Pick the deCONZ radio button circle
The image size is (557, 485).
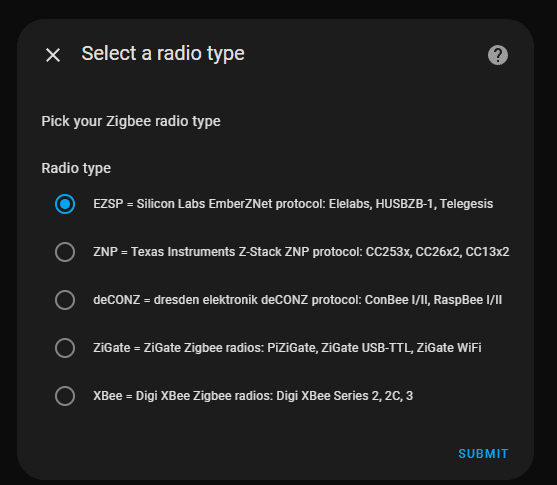65,300
